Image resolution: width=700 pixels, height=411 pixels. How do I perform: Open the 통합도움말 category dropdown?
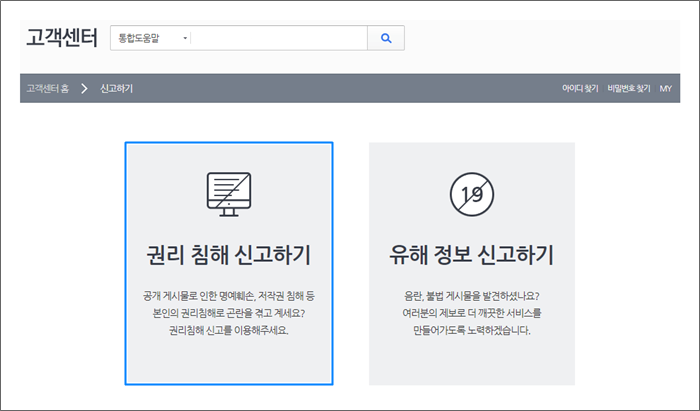[x=152, y=39]
